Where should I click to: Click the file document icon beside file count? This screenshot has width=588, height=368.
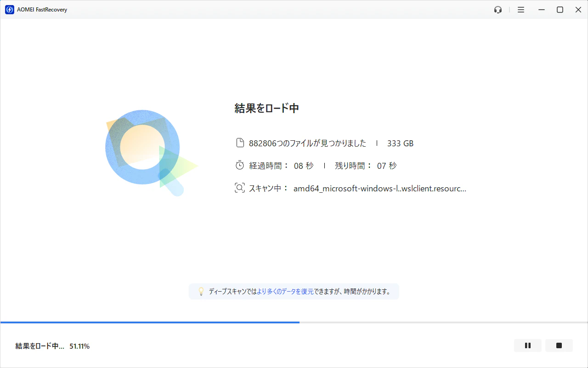(240, 143)
